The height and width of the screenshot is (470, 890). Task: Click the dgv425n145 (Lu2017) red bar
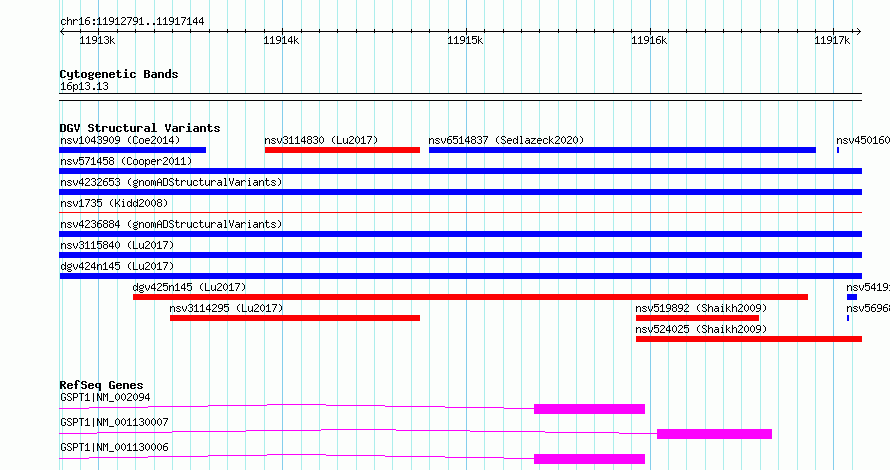(471, 297)
